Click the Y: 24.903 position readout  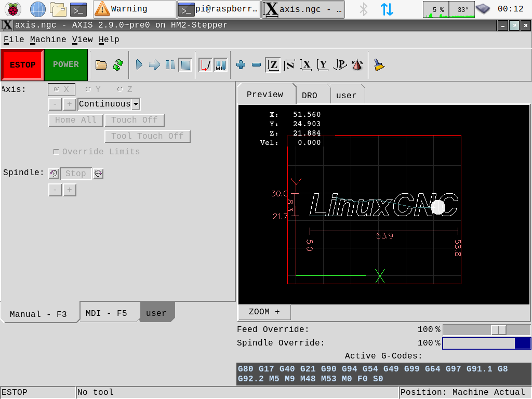295,124
